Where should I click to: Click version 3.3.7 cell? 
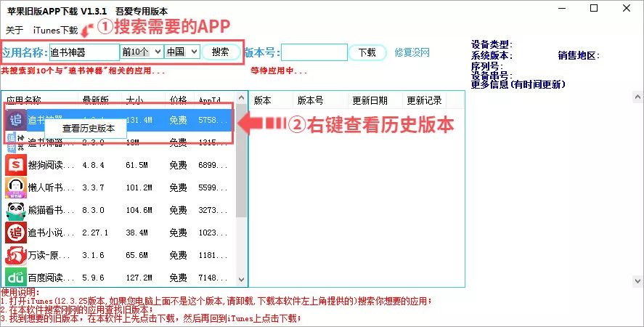[93, 187]
